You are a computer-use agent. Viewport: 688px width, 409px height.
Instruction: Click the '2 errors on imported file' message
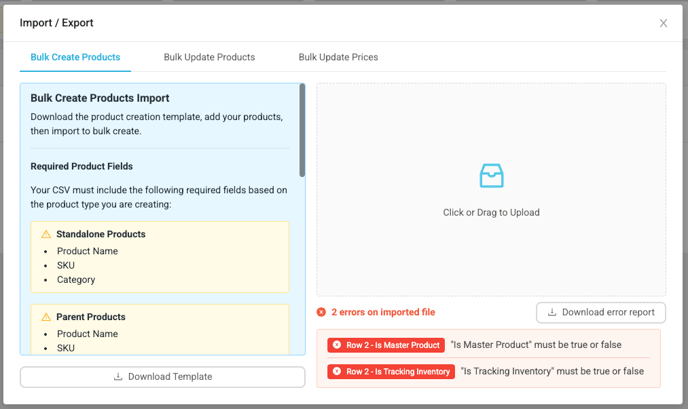[x=383, y=312]
